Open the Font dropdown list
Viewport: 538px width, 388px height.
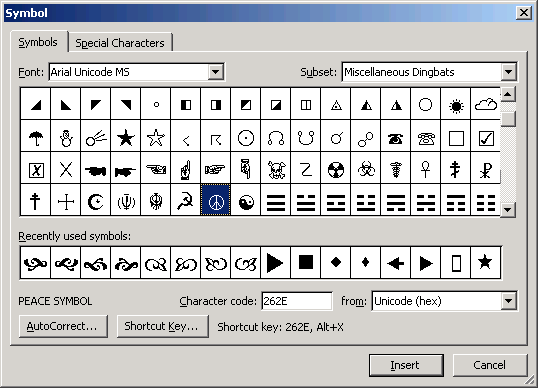pos(216,72)
